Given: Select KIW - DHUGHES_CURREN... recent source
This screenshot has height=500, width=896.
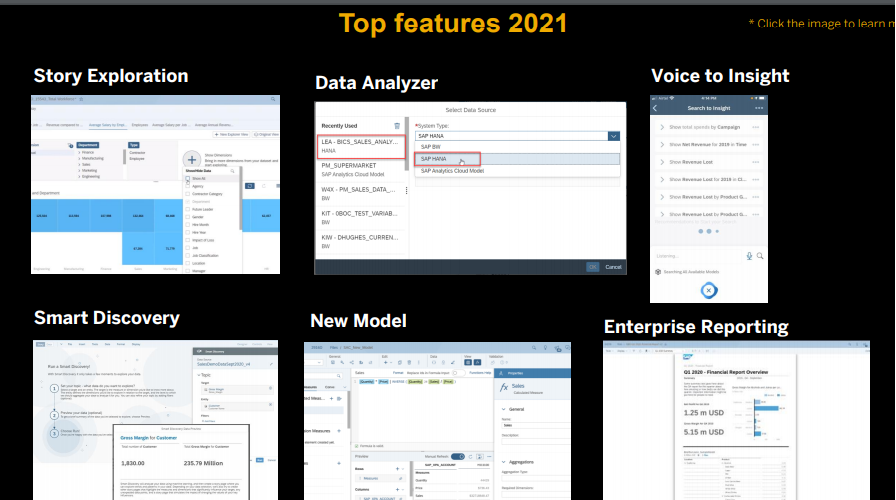Looking at the screenshot, I should coord(361,242).
